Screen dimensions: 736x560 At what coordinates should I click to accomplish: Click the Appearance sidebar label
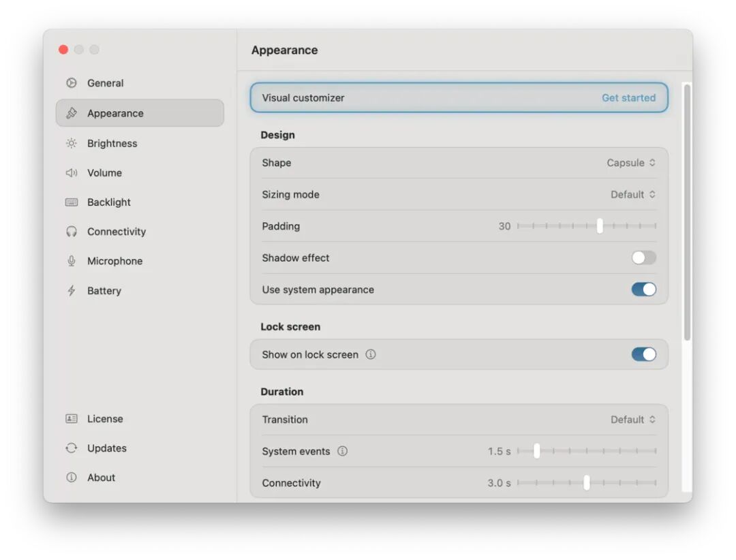(x=115, y=113)
